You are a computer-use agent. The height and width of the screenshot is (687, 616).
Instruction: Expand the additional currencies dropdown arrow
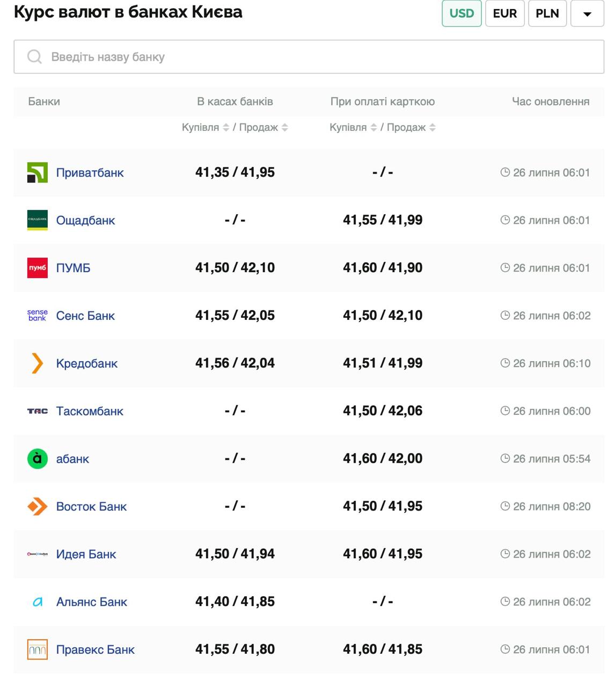pos(587,14)
